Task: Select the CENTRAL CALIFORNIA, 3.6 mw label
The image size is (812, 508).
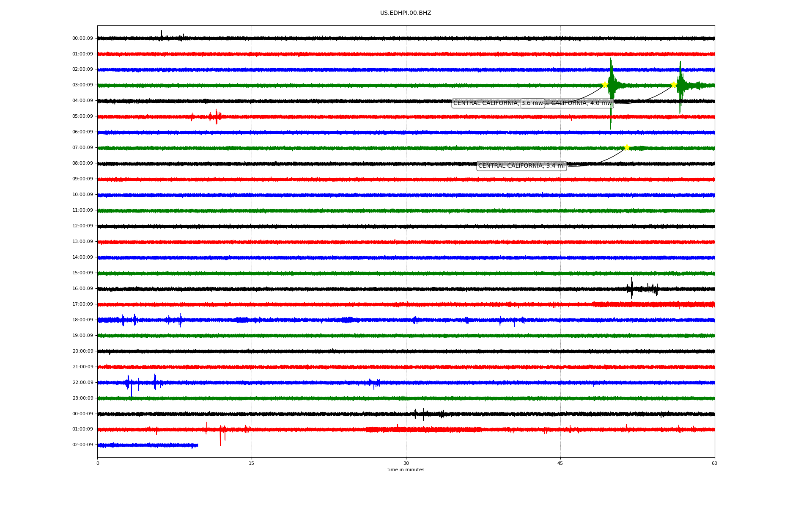Action: 486,103
